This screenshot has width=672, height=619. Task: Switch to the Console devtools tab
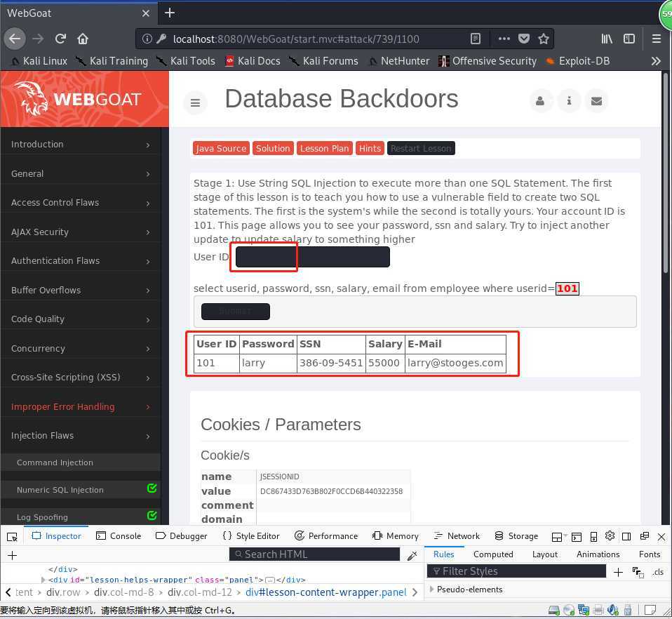(x=119, y=537)
